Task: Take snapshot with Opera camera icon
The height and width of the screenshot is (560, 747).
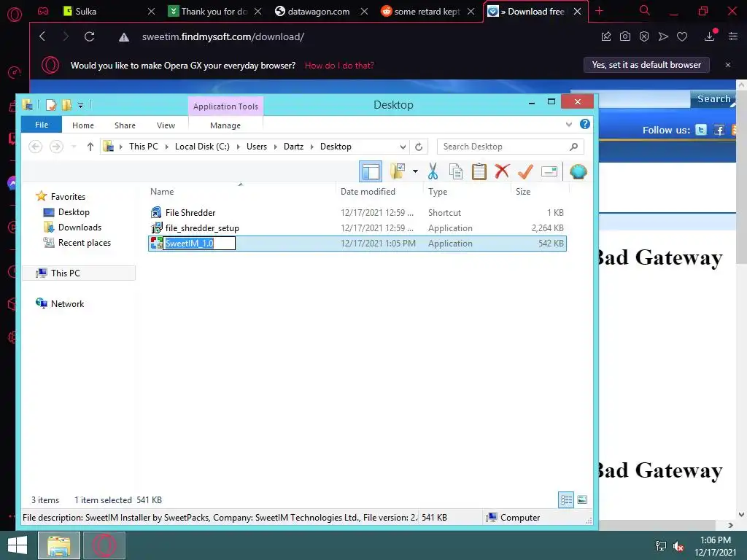Action: 625,36
